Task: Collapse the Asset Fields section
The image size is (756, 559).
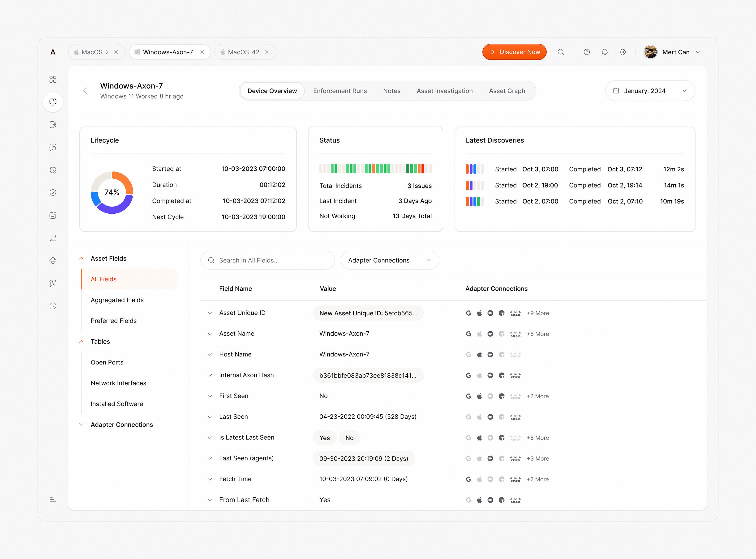Action: coord(81,258)
